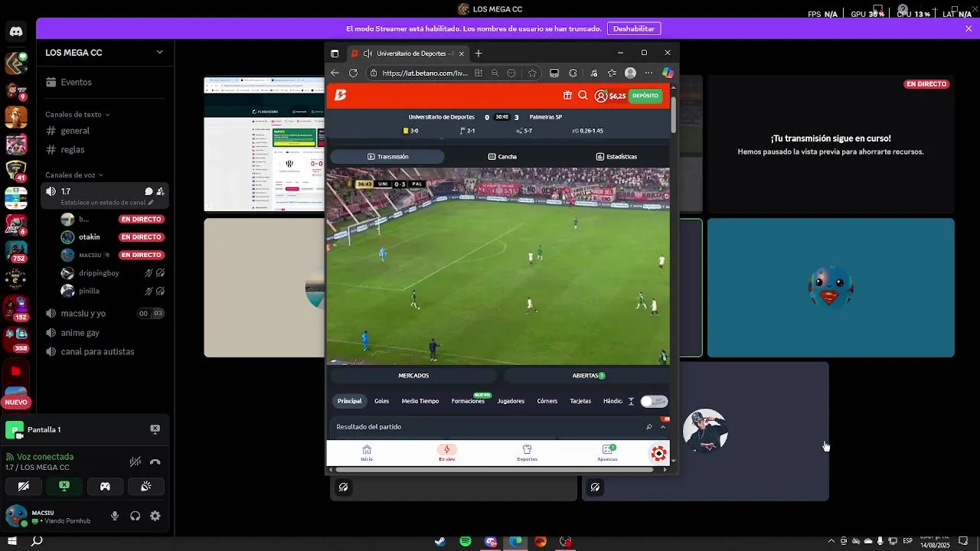Open the Flashscore stream thumbnail in Discord
Viewport: 980px width, 551px height.
click(x=264, y=144)
